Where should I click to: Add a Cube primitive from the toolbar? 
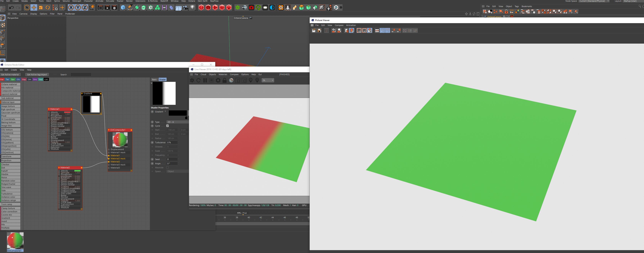click(x=123, y=7)
